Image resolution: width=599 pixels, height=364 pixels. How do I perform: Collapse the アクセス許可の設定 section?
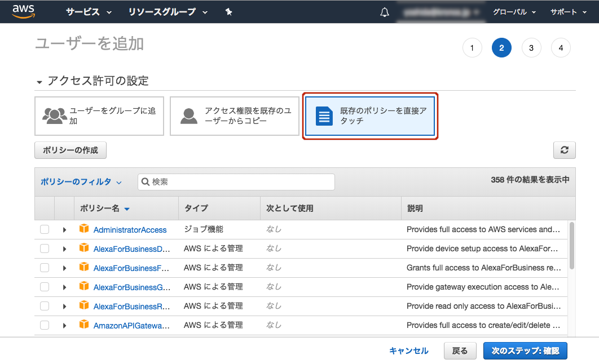point(39,82)
